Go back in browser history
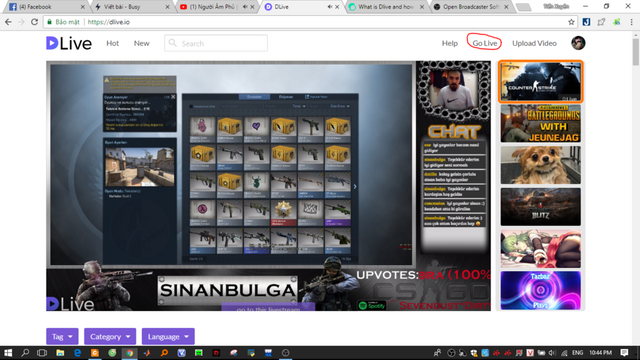The height and width of the screenshot is (360, 640). click(x=8, y=22)
